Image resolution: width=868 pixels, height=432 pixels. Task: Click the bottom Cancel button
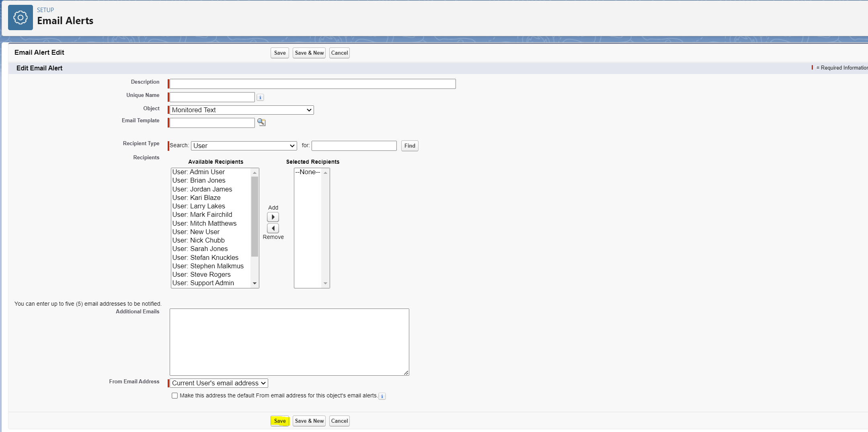(339, 421)
